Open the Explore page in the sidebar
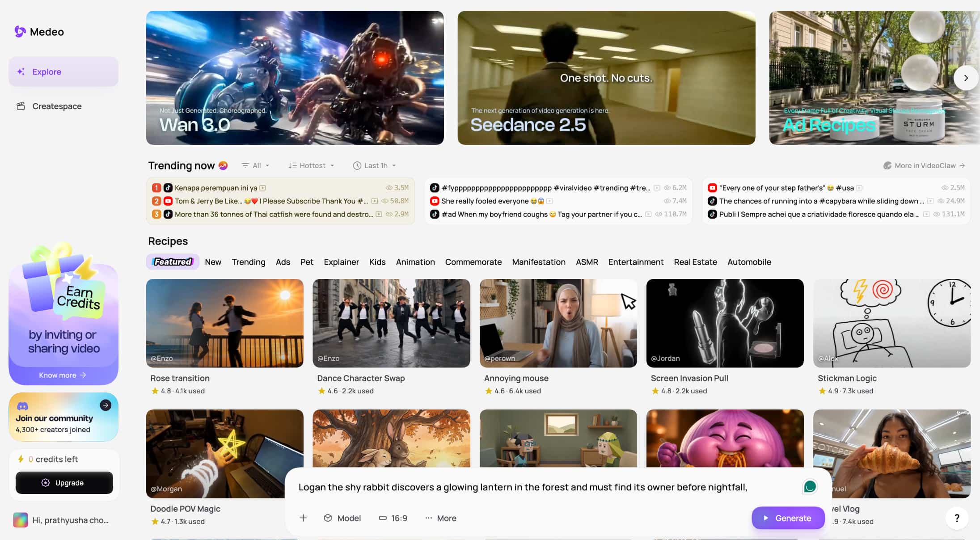This screenshot has height=540, width=980. point(63,72)
